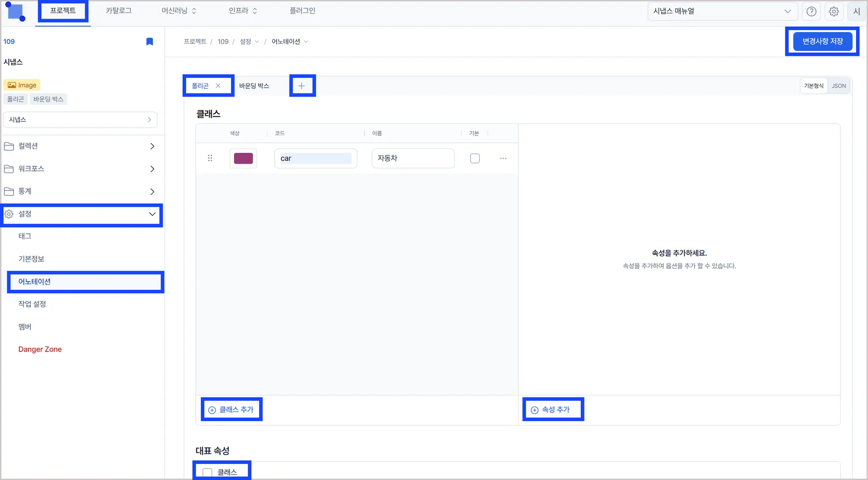The width and height of the screenshot is (868, 480).
Task: Switch to JSON format view
Action: (838, 86)
